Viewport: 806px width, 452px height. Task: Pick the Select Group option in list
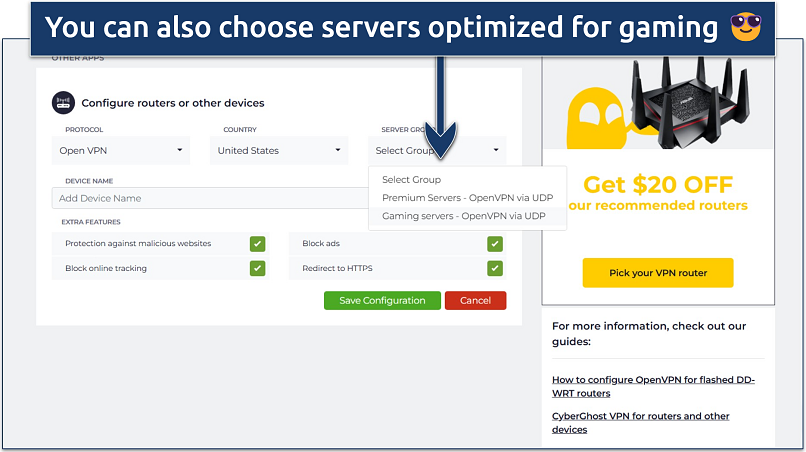point(411,180)
